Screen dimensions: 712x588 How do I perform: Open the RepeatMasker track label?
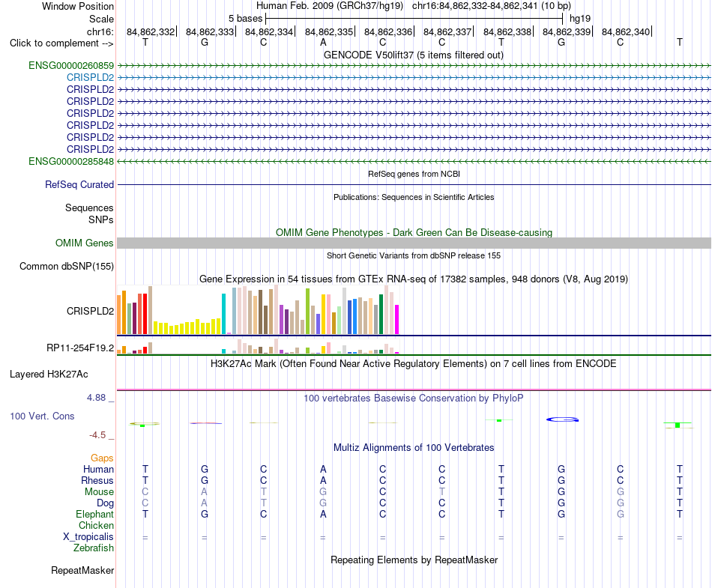point(82,570)
